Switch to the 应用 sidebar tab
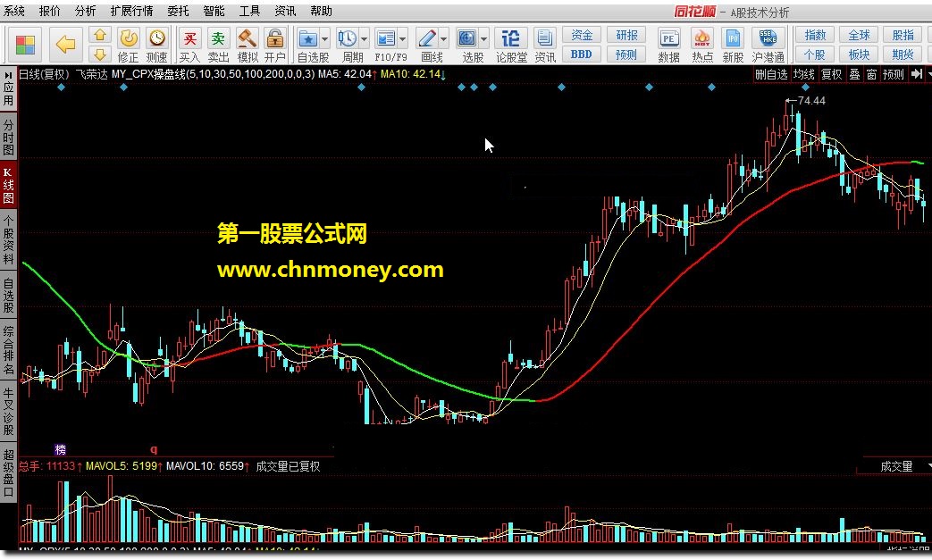Image resolution: width=932 pixels, height=560 pixels. click(8, 89)
